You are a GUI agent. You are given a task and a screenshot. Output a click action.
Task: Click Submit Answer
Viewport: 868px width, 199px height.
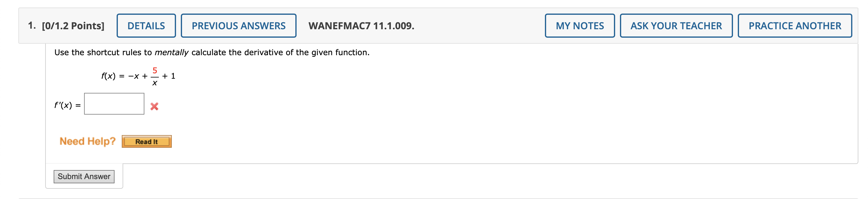point(84,176)
